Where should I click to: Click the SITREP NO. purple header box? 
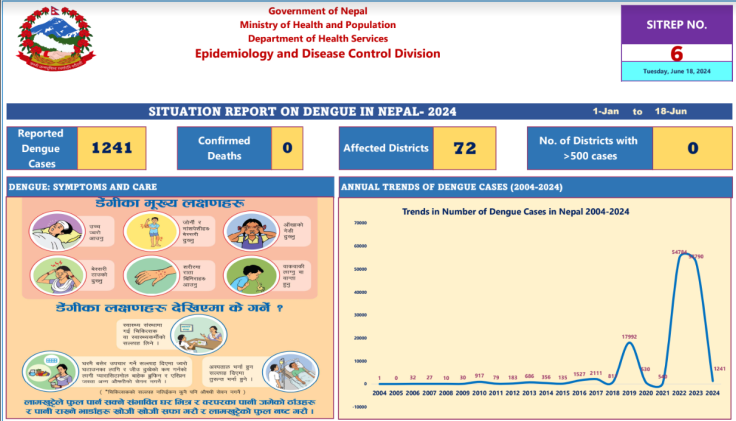(x=676, y=25)
